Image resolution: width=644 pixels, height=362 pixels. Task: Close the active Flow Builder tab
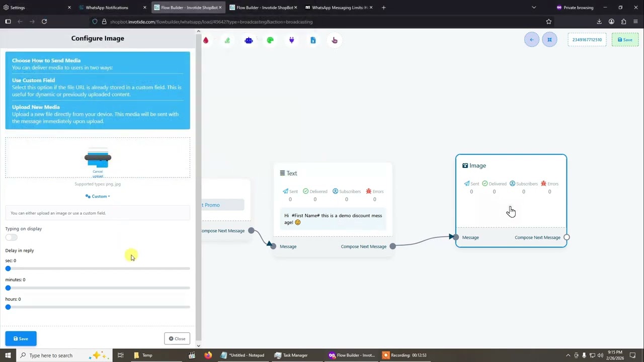pos(220,8)
